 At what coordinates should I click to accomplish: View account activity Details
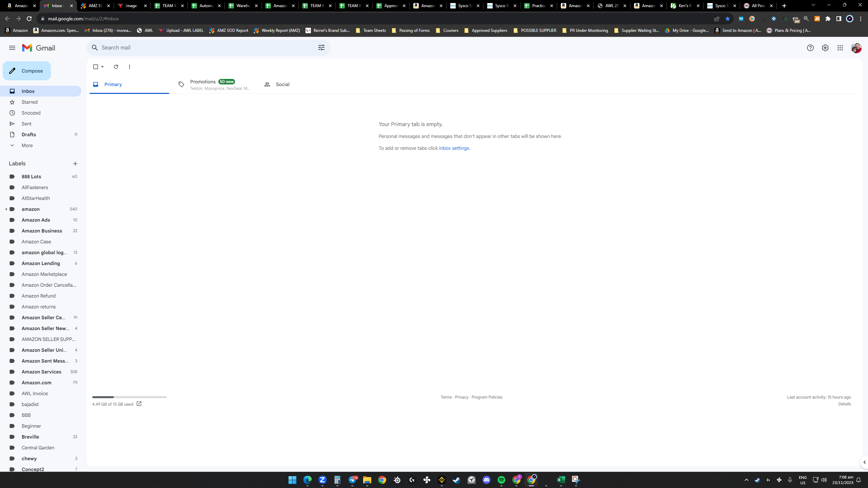click(845, 404)
